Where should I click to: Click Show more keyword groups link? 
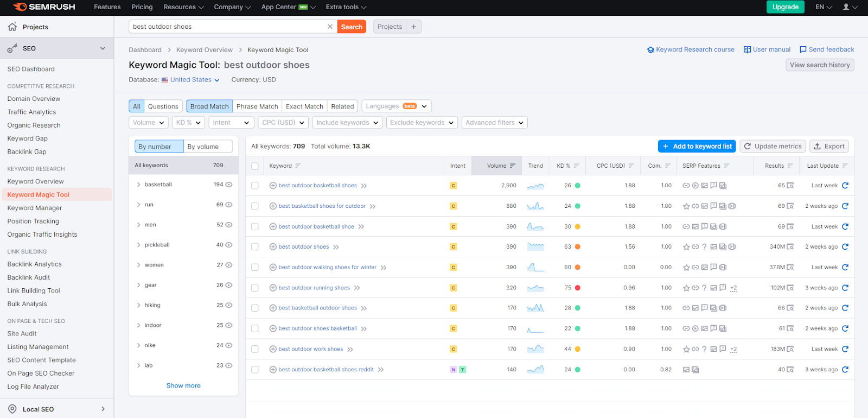pos(183,386)
